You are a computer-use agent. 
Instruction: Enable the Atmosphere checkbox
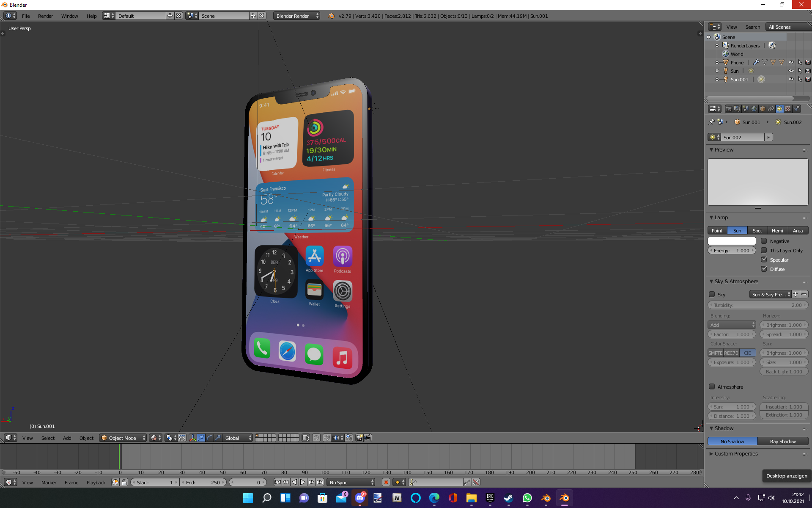[712, 387]
